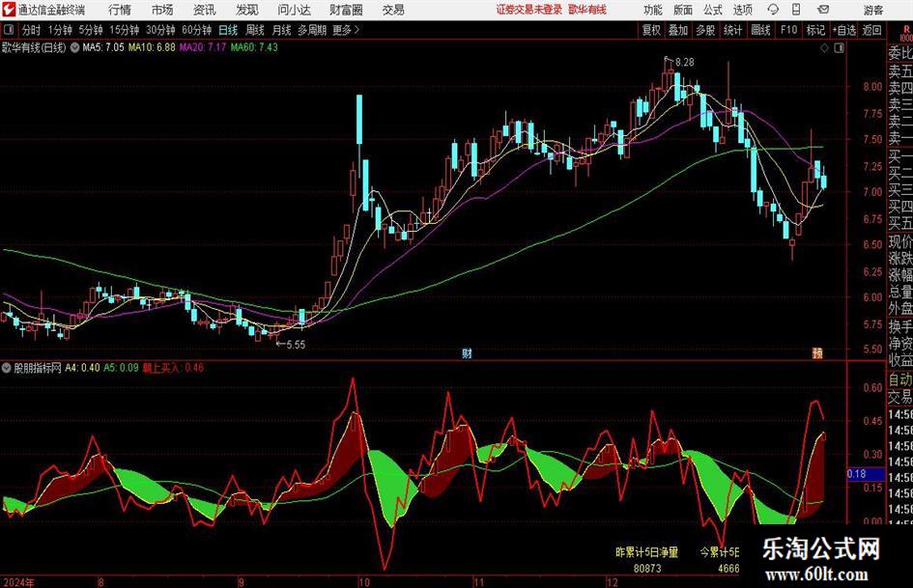Toggle the side panel icon beside the diamond
913x588 pixels.
click(839, 47)
